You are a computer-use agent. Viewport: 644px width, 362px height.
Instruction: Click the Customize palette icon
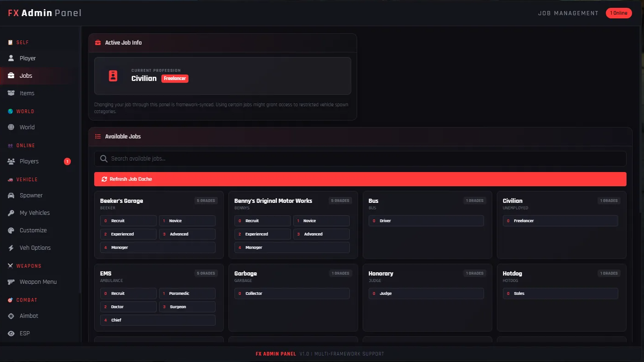point(11,230)
